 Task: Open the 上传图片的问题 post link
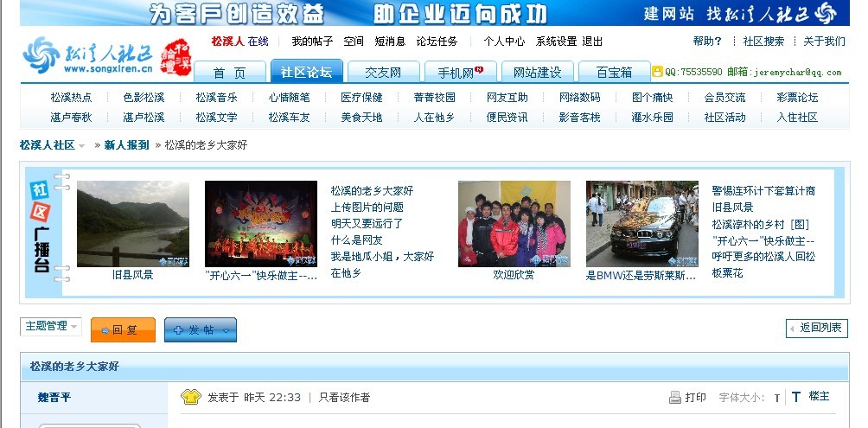click(x=367, y=208)
